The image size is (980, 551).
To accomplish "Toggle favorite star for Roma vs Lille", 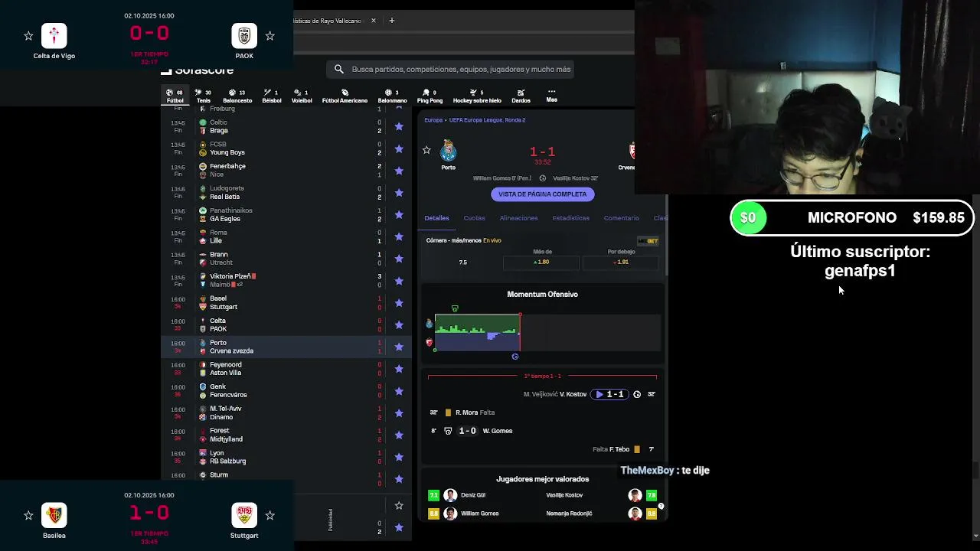I will coord(399,236).
